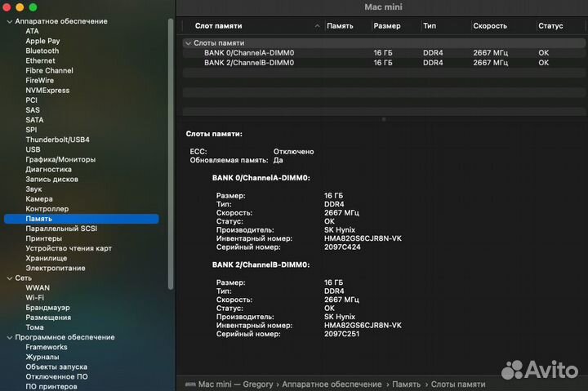
Task: Select Контроллер in the sidebar
Action: pyautogui.click(x=47, y=209)
